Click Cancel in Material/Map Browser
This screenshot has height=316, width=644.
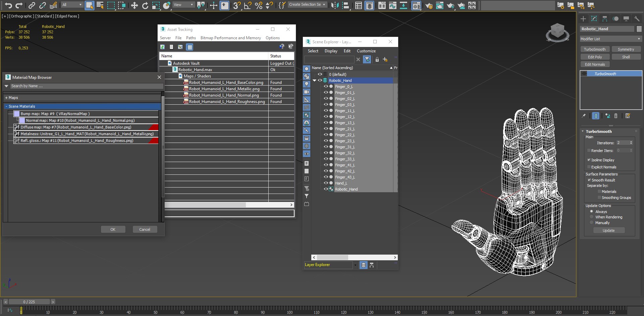[x=145, y=229]
